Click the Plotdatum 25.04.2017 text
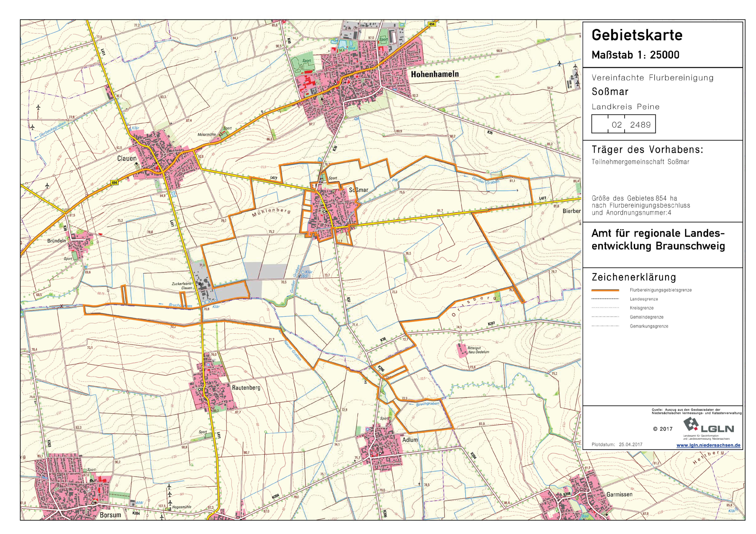The height and width of the screenshot is (534, 756). pos(617,445)
